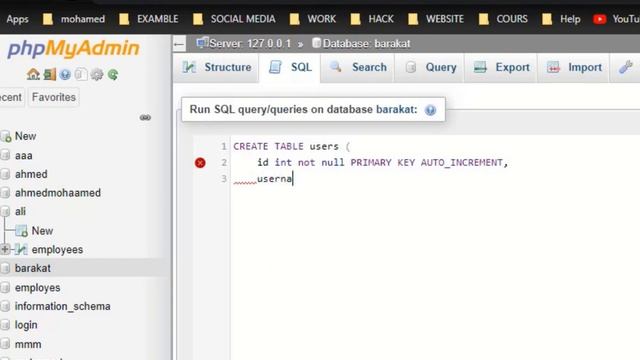Select the barakat database
Screen dimensions: 640x360
[x=33, y=268]
